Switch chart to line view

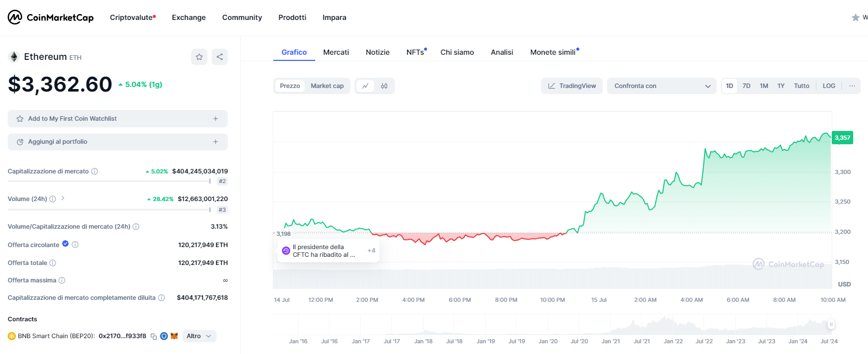(365, 86)
